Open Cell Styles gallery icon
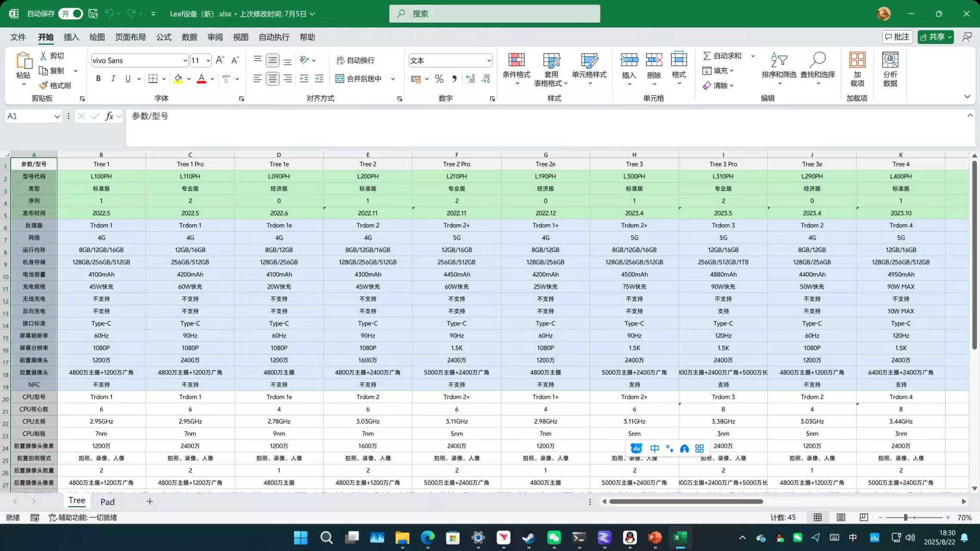The width and height of the screenshot is (980, 551). [x=589, y=60]
